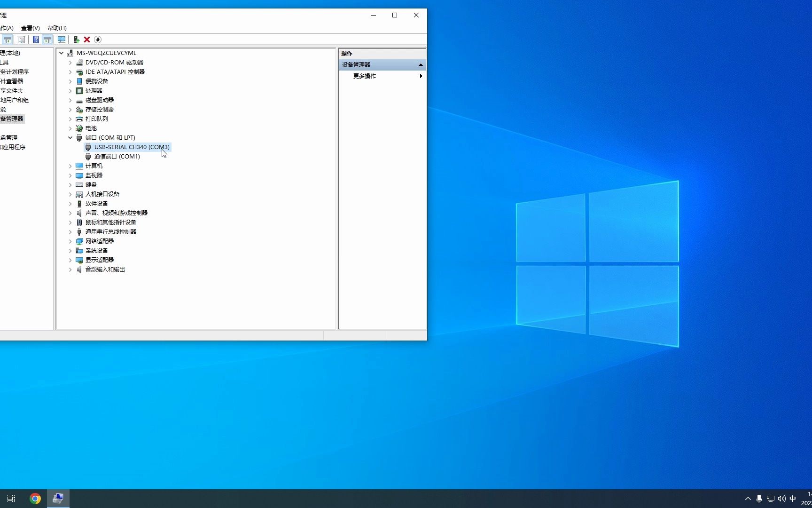Collapse the 端口 (COM 和 LPT) node

(70, 137)
